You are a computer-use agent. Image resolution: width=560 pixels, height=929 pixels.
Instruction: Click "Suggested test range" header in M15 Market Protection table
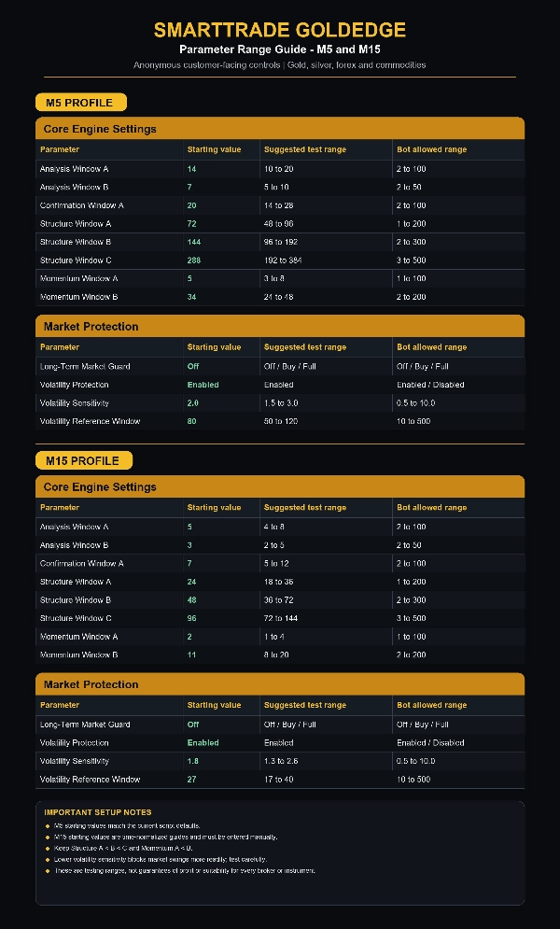[x=305, y=705]
